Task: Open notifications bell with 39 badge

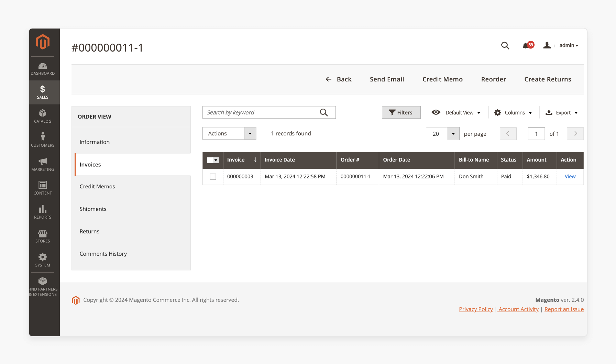Action: pyautogui.click(x=528, y=45)
